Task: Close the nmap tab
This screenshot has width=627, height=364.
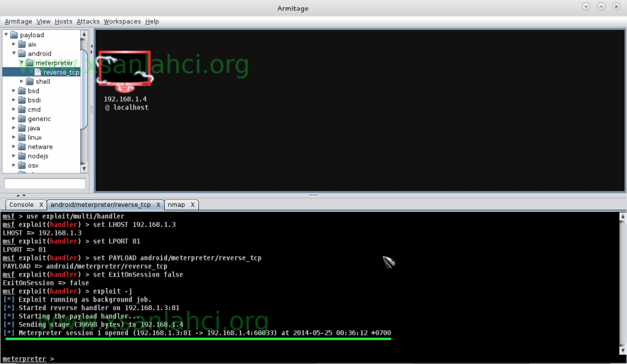Action: click(x=192, y=204)
